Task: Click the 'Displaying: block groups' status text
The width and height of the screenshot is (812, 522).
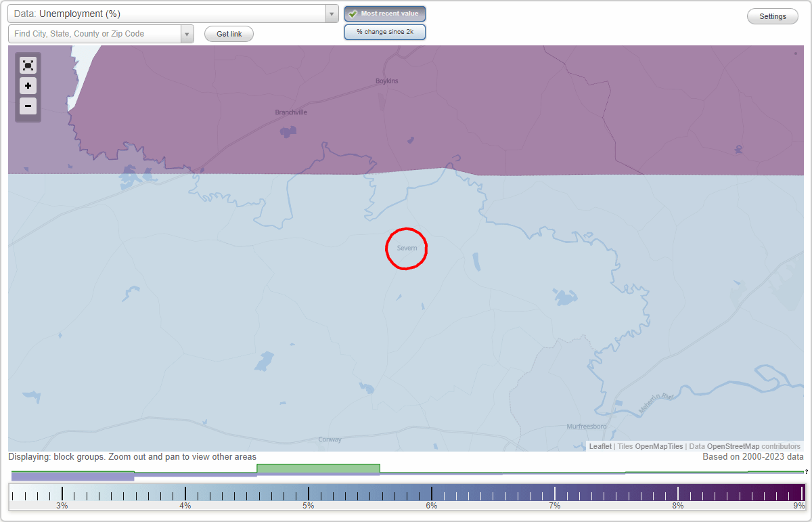Action: [133, 457]
